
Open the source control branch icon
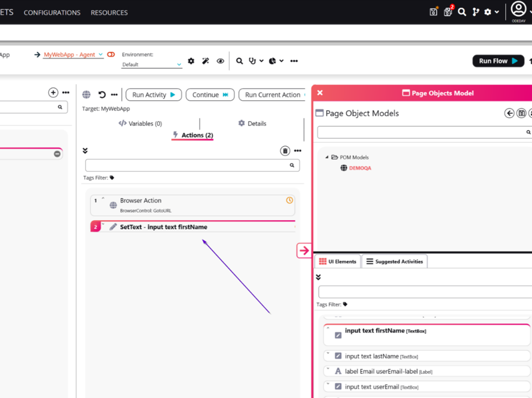(475, 12)
